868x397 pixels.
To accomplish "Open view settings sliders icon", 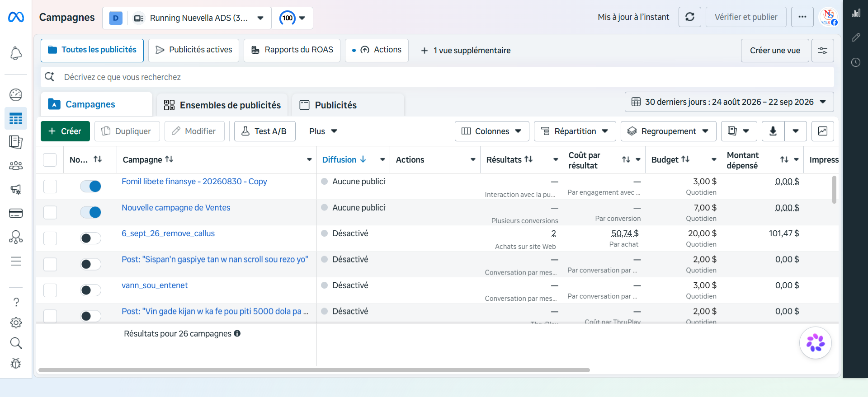I will click(823, 51).
